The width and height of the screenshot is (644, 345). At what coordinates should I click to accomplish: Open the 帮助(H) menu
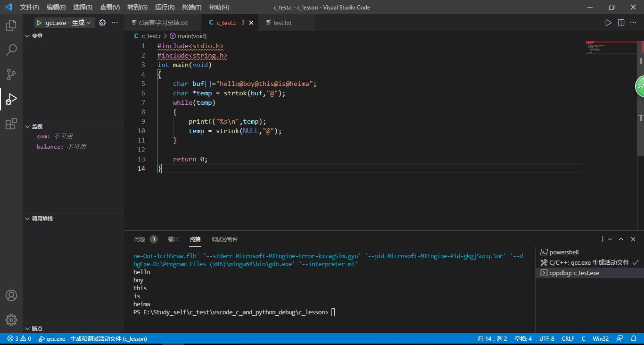tap(219, 7)
